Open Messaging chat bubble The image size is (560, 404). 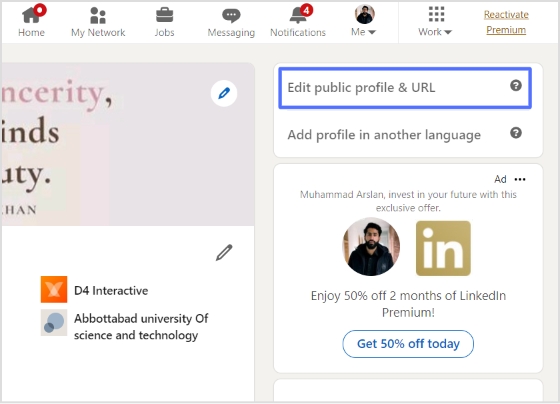point(231,15)
